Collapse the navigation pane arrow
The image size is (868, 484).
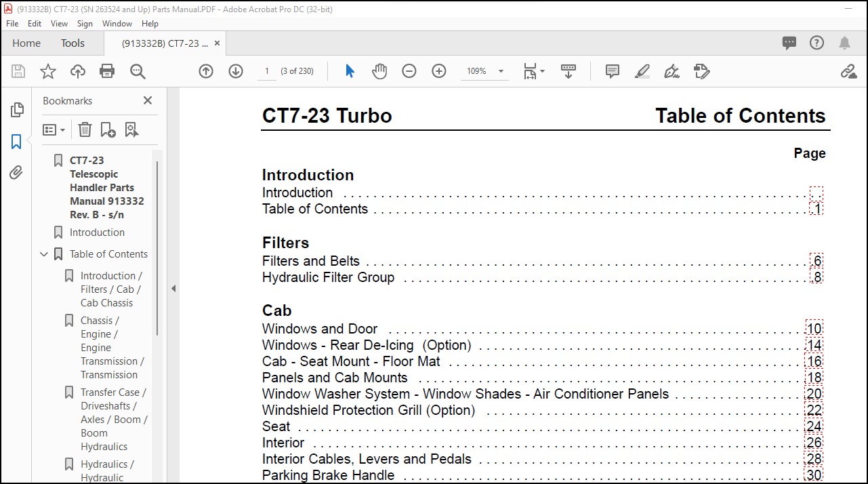pyautogui.click(x=173, y=288)
